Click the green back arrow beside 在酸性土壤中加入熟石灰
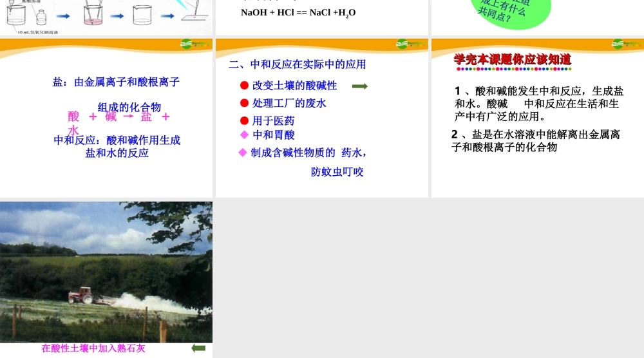 click(x=198, y=348)
